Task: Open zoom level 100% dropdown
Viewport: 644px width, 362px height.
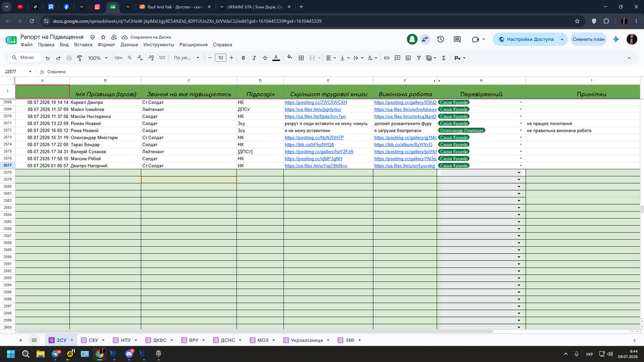Action: click(98, 58)
